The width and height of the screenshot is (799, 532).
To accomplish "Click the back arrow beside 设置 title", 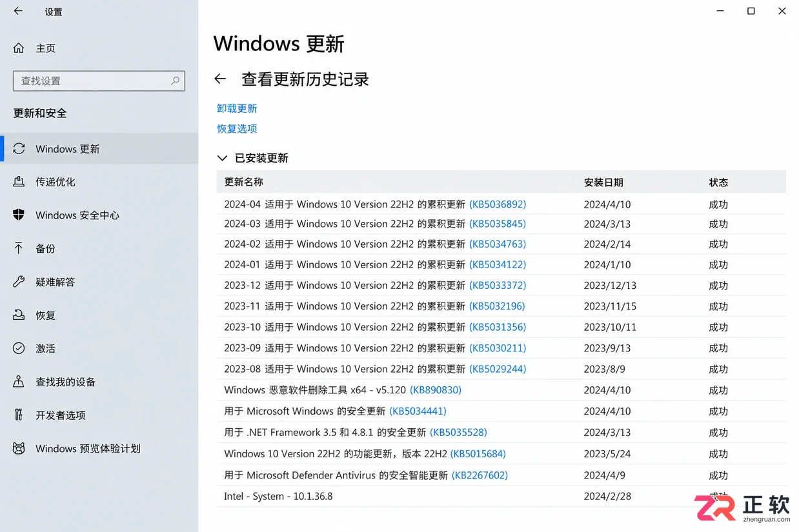I will tap(18, 11).
